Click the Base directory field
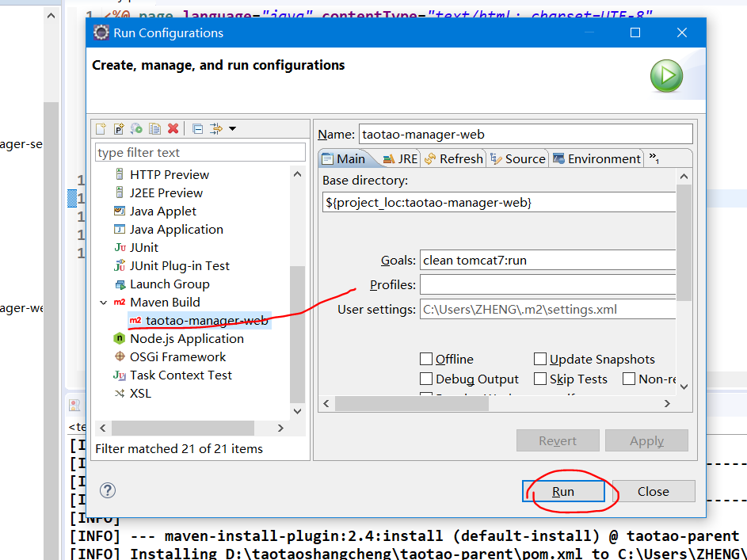Screen dimensions: 747x560 tap(499, 203)
